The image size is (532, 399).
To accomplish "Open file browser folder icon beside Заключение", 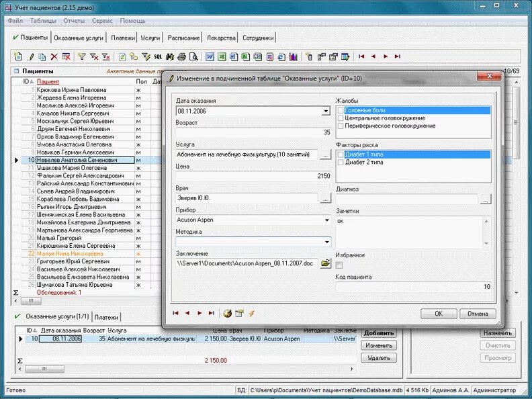I will (325, 263).
